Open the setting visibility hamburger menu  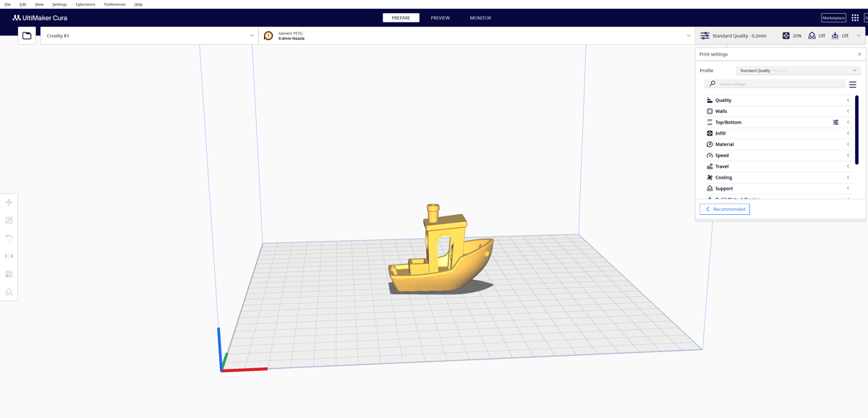(x=853, y=84)
